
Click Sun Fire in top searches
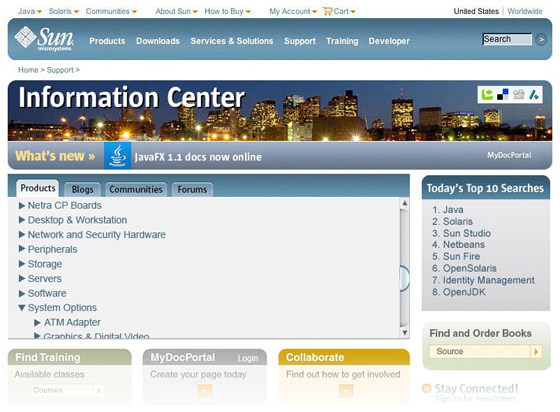[461, 256]
